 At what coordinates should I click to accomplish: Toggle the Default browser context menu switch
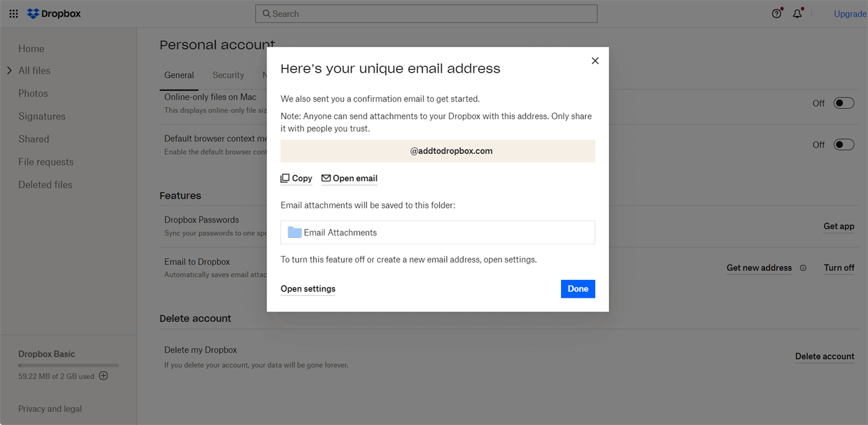tap(843, 145)
